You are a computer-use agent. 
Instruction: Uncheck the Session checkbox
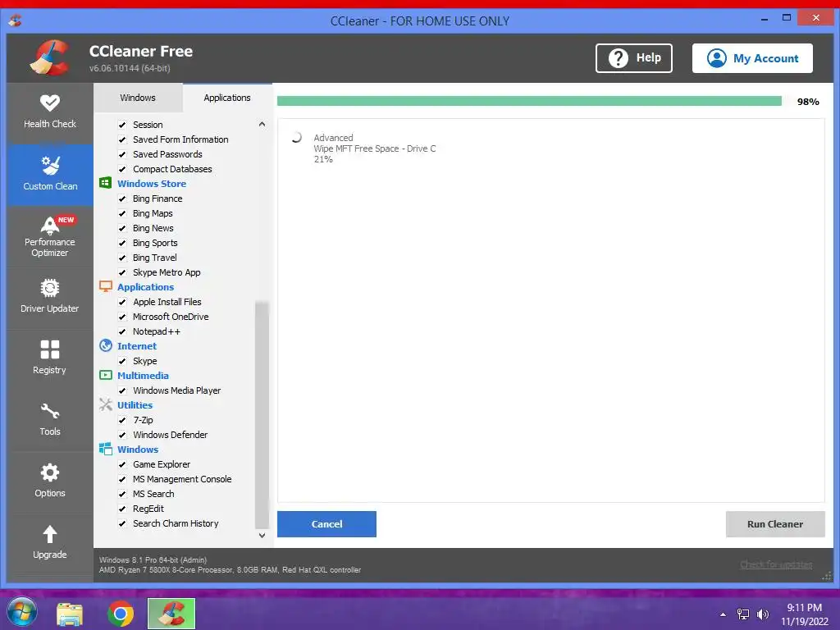point(122,125)
